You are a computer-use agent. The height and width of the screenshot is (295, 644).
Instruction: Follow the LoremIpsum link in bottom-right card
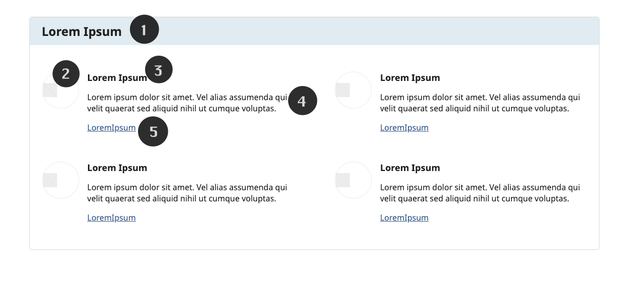point(404,218)
